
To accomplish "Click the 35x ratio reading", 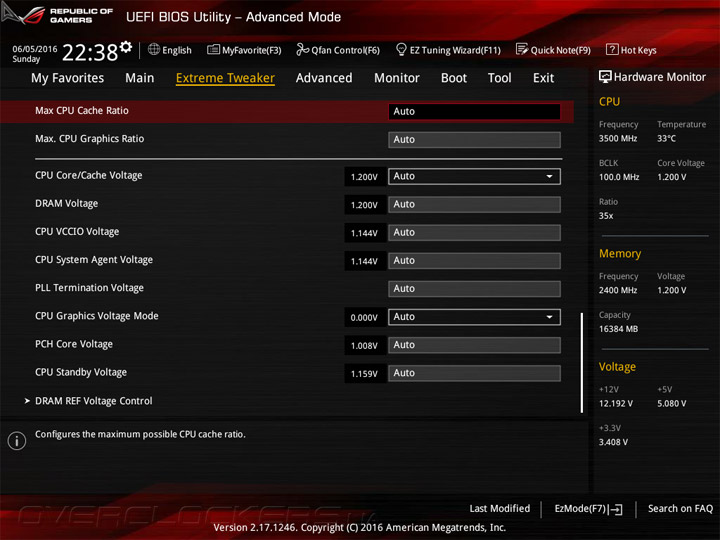I will 606,215.
